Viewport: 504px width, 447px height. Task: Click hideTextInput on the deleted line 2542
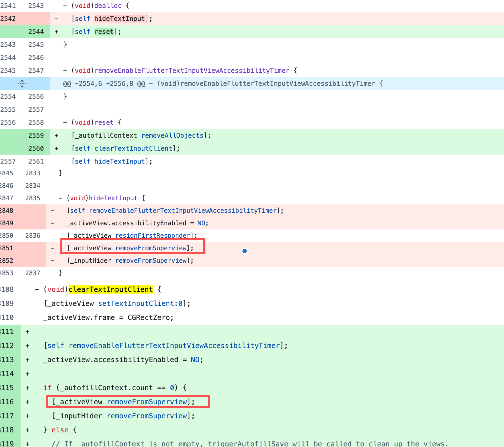pyautogui.click(x=120, y=19)
